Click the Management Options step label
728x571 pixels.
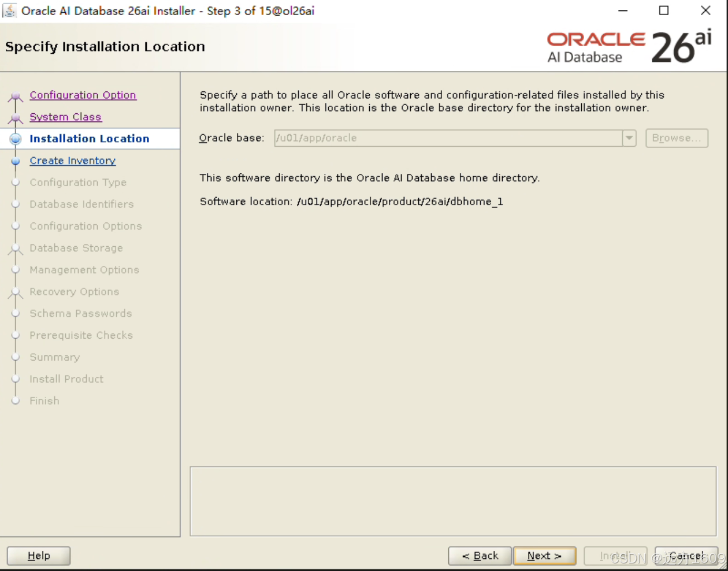pos(84,270)
